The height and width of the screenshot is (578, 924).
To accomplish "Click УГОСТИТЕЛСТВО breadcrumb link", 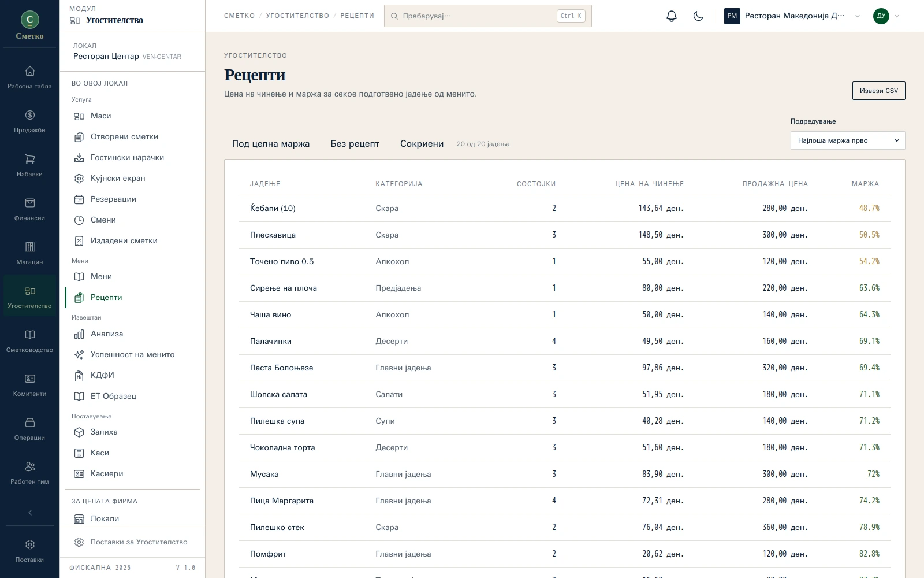I will [x=297, y=16].
